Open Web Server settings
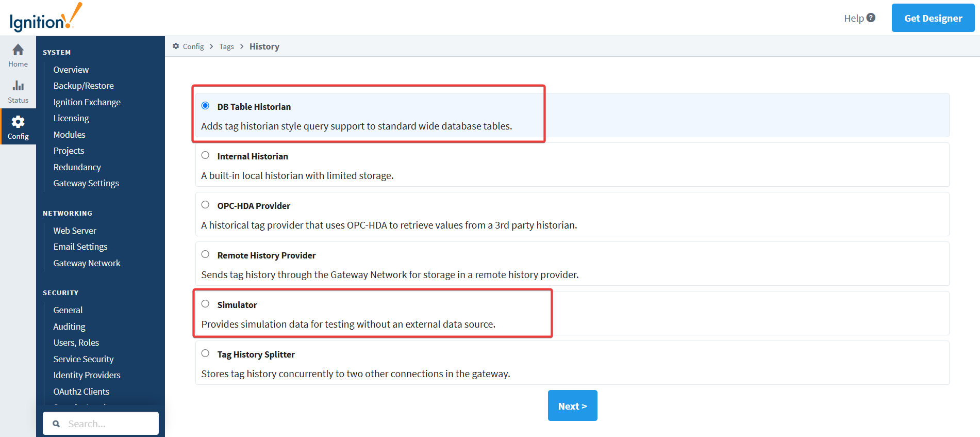980x437 pixels. (75, 231)
